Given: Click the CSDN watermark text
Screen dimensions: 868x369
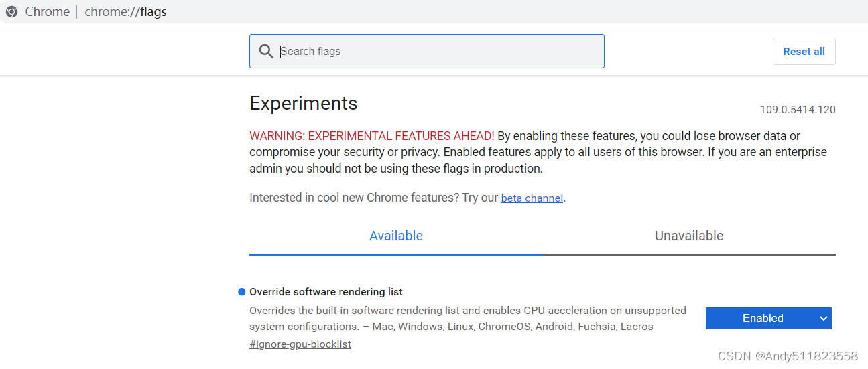Looking at the screenshot, I should coord(787,356).
